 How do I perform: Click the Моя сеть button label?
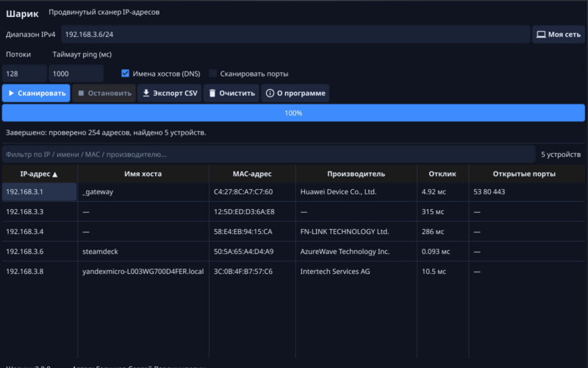(x=564, y=35)
